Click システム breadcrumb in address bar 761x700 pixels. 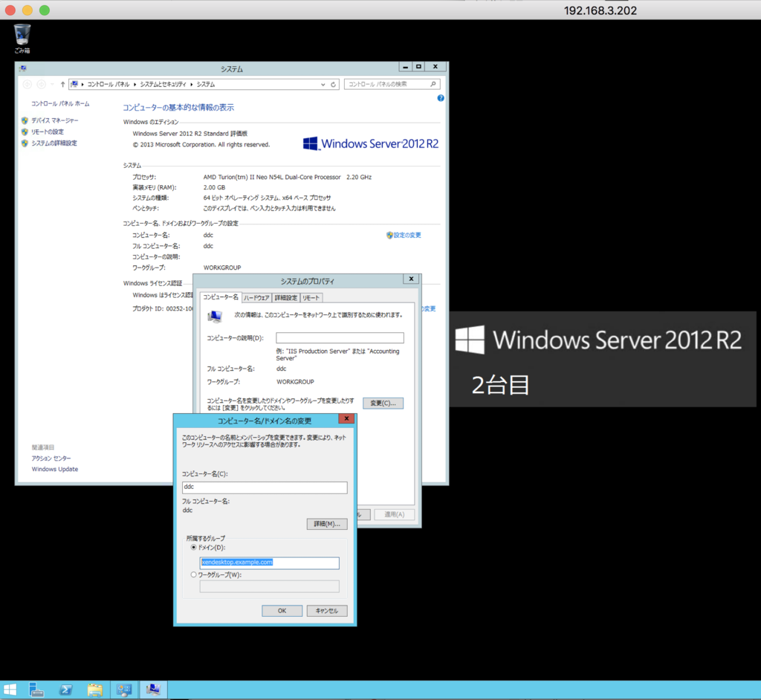(x=206, y=85)
